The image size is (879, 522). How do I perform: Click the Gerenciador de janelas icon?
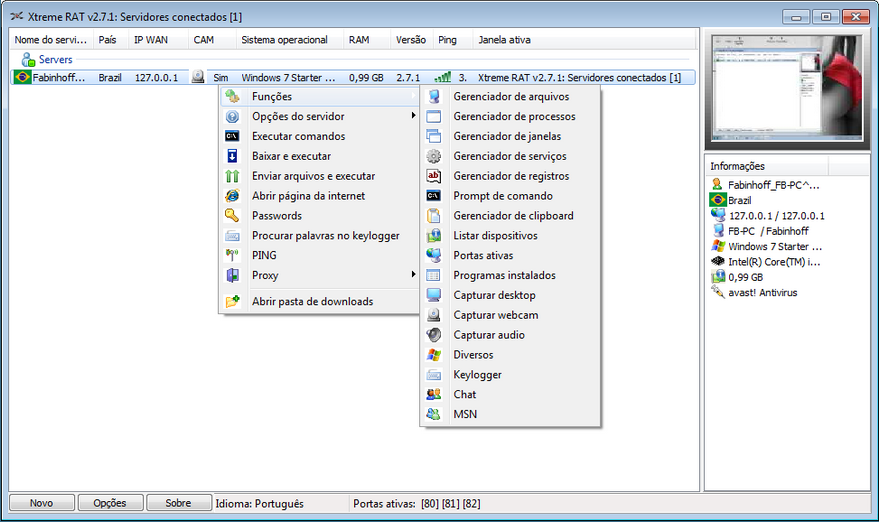pos(434,136)
